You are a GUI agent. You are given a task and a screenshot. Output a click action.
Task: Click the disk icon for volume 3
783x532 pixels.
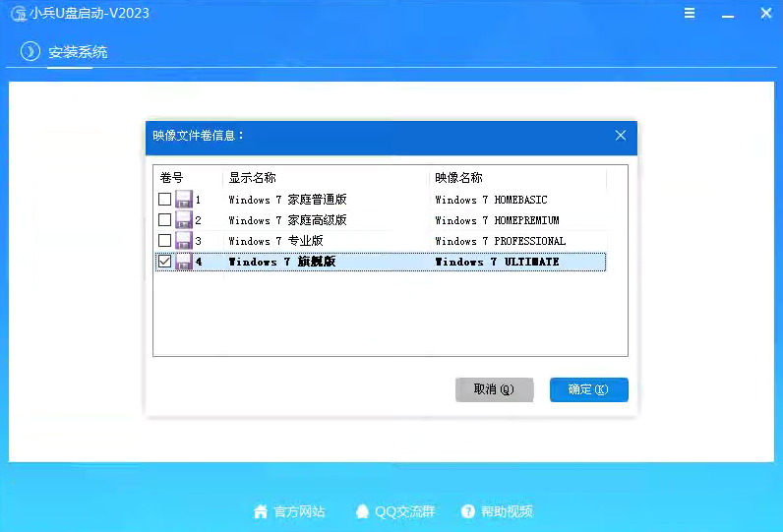(x=184, y=241)
